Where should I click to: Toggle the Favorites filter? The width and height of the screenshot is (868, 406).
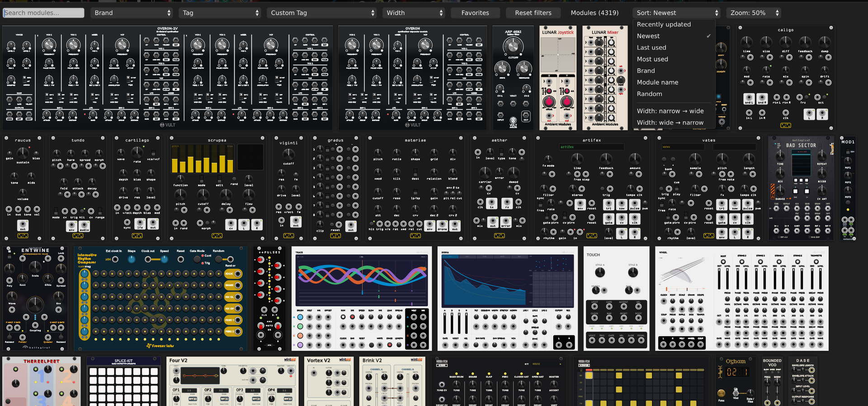pyautogui.click(x=475, y=13)
